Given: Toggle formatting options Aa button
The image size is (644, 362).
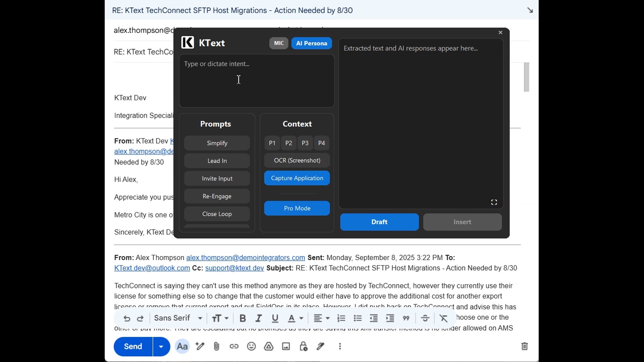Looking at the screenshot, I should coord(182,346).
